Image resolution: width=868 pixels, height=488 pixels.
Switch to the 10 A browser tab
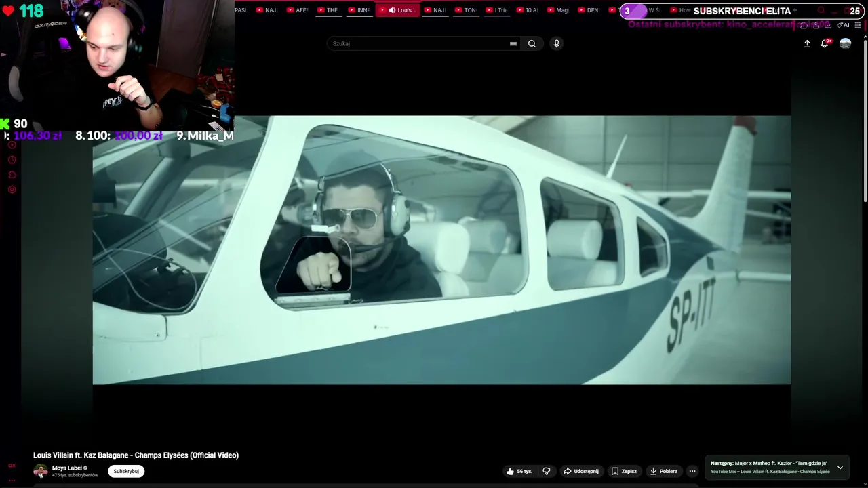click(528, 10)
